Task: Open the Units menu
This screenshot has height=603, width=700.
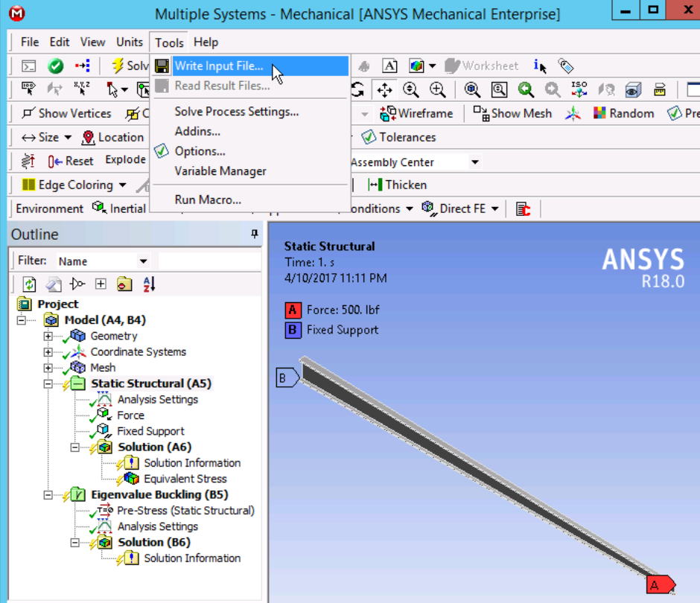Action: [130, 42]
